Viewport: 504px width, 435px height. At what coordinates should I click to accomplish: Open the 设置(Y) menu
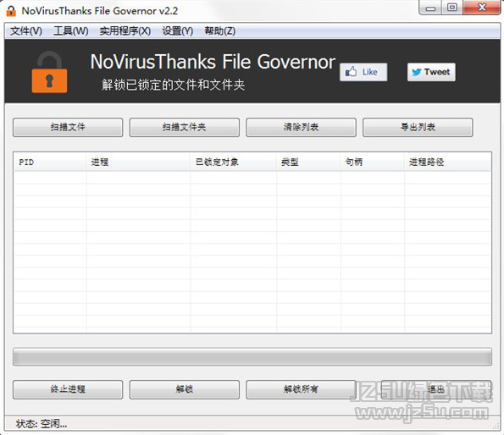(x=177, y=31)
